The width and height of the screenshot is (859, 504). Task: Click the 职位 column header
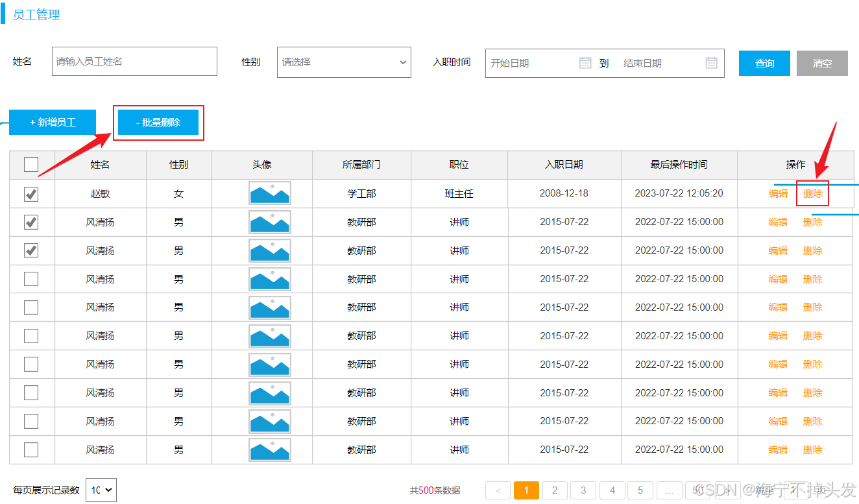tap(459, 165)
